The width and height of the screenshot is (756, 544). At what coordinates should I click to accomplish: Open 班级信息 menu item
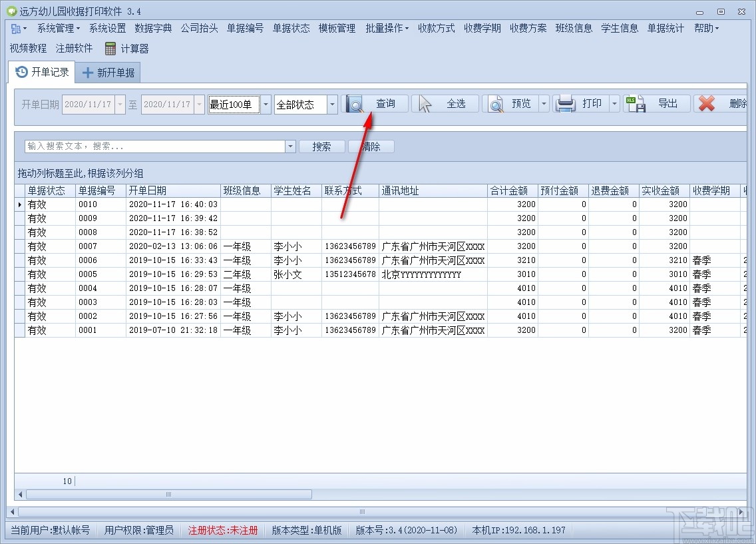point(574,29)
